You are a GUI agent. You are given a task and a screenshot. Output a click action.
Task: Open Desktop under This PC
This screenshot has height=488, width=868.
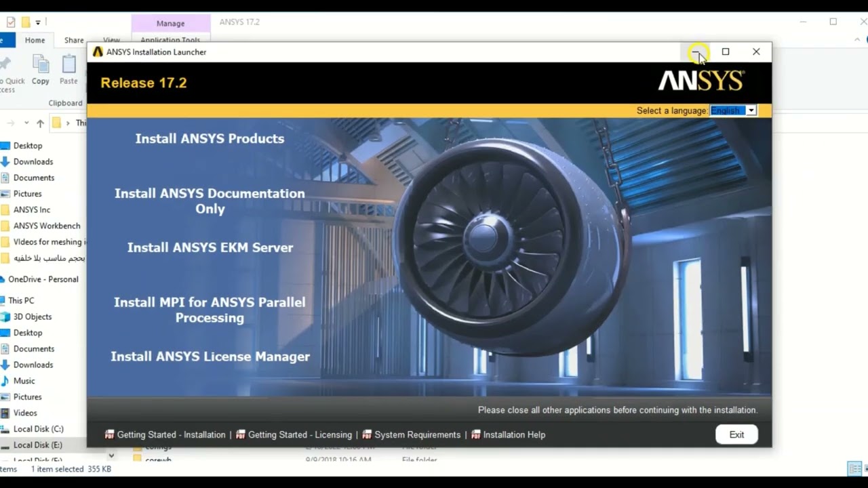(x=28, y=333)
